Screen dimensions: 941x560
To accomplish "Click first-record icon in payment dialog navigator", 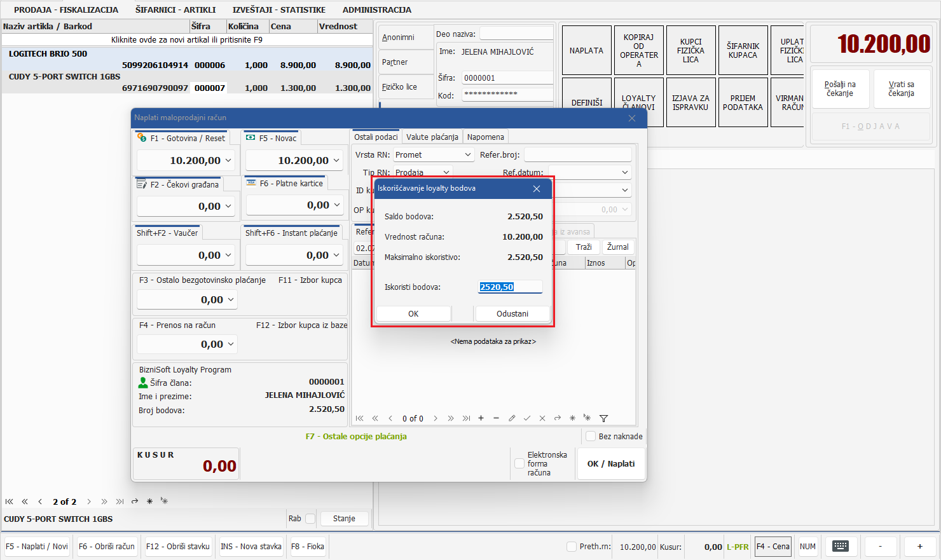I will (x=360, y=418).
